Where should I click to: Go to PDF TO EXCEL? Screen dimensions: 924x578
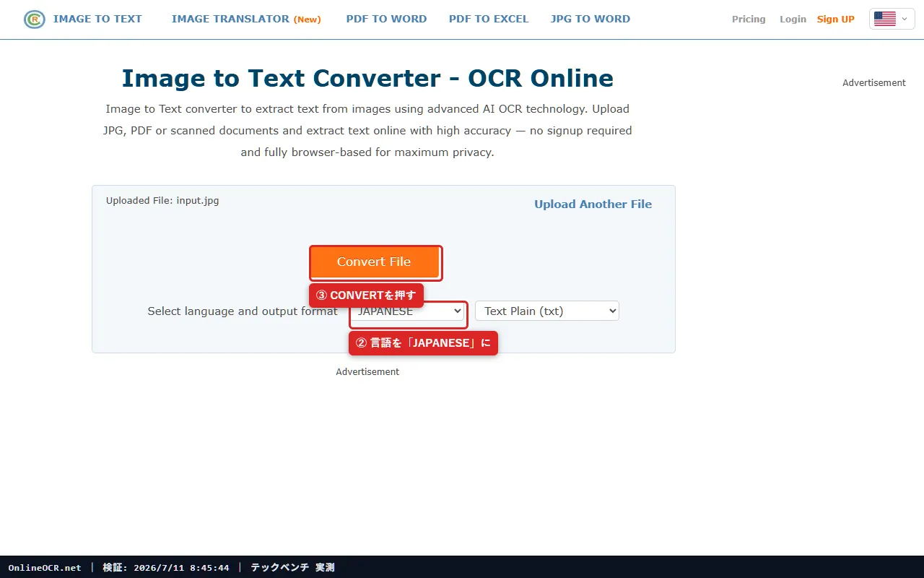(489, 19)
